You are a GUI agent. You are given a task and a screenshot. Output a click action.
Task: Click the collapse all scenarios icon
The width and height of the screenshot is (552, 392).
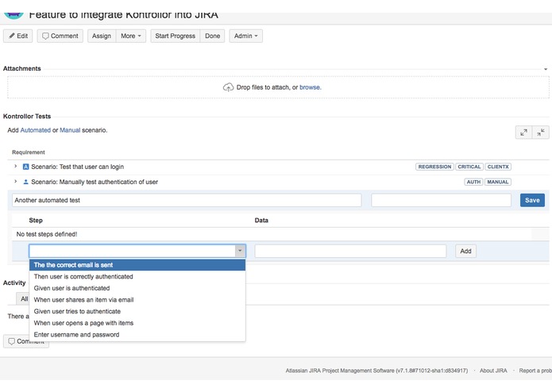point(541,133)
